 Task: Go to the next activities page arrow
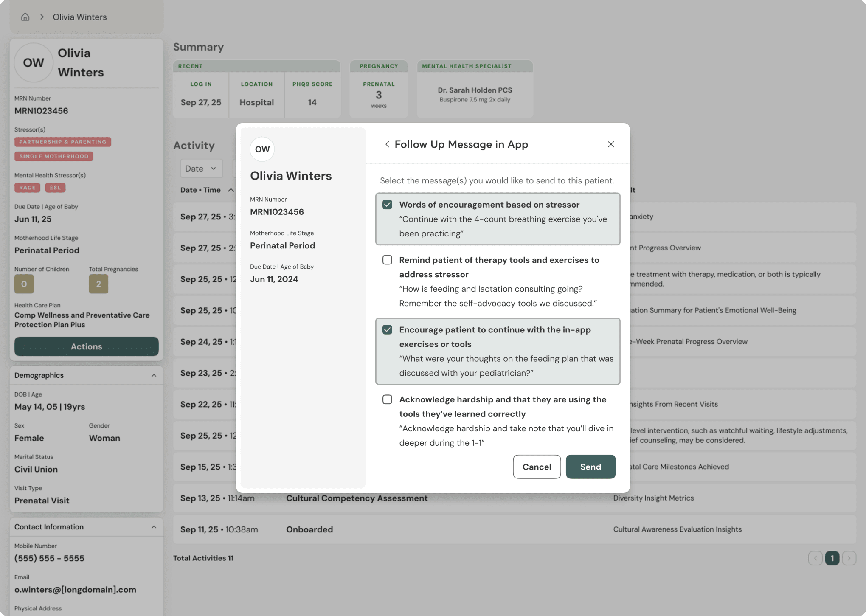(x=849, y=558)
